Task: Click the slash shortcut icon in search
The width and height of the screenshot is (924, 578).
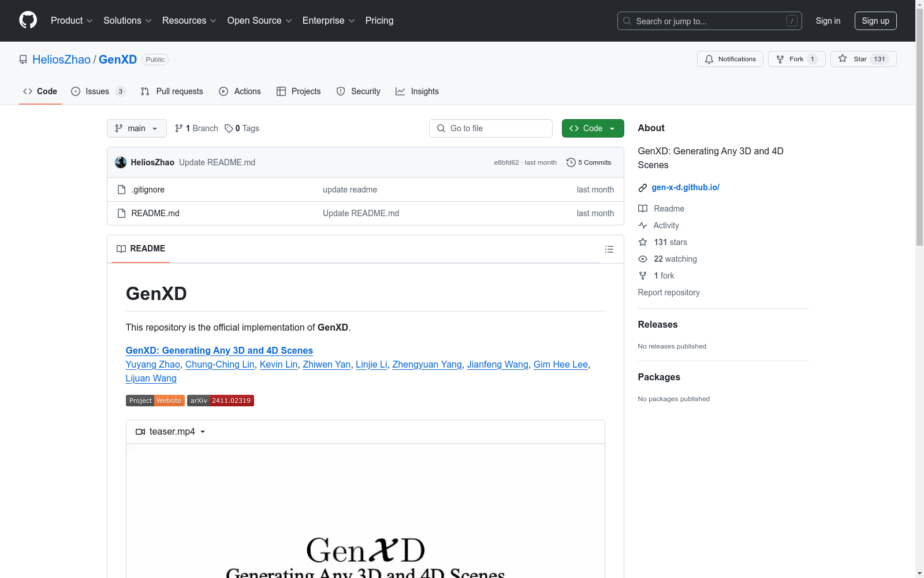Action: pos(792,21)
